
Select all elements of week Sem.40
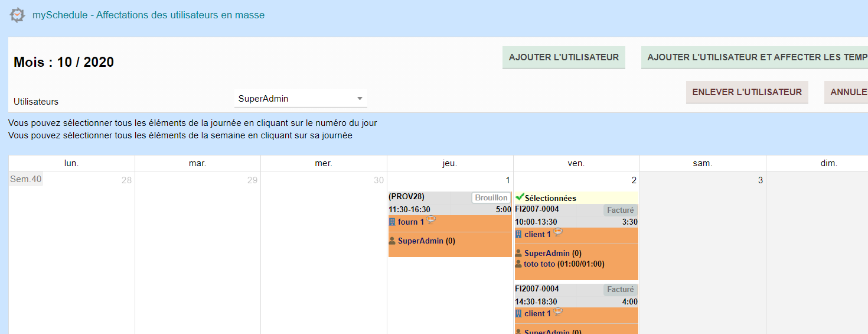tap(26, 179)
